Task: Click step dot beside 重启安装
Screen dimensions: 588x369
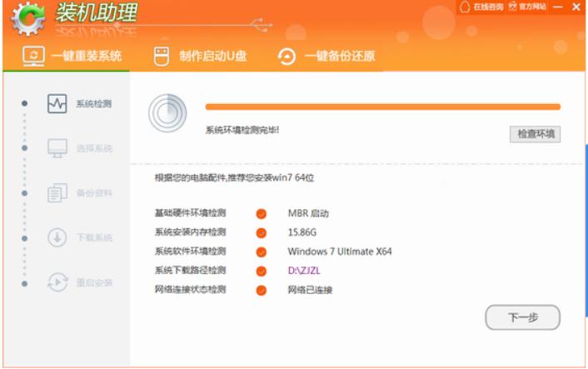Action: point(25,283)
